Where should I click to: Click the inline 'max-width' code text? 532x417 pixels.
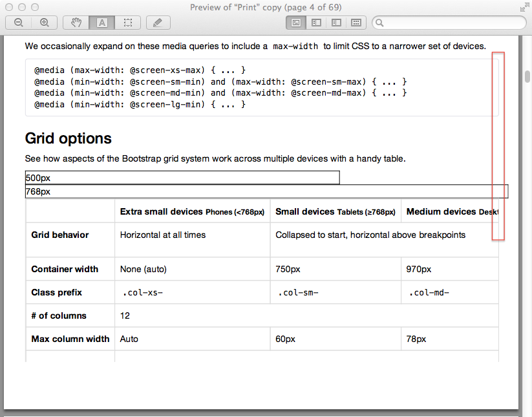[x=295, y=46]
